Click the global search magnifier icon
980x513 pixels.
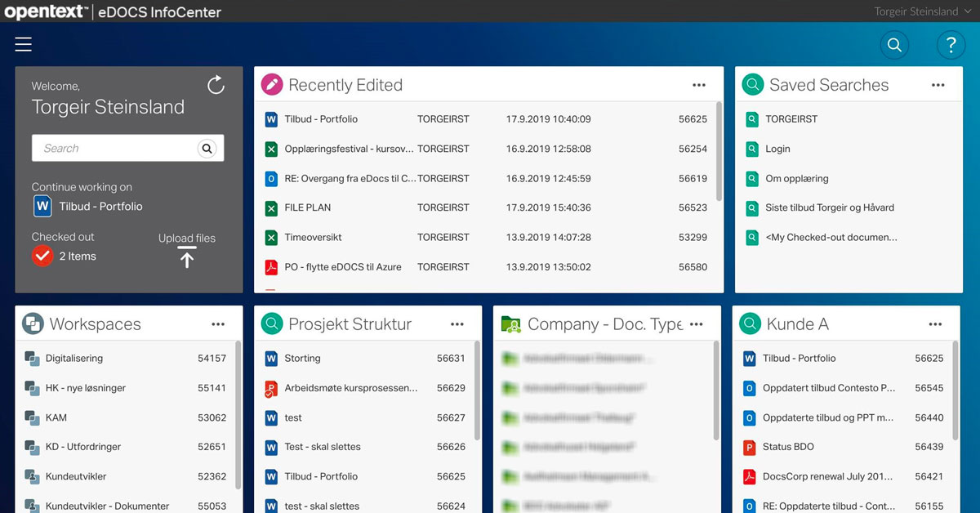coord(894,45)
